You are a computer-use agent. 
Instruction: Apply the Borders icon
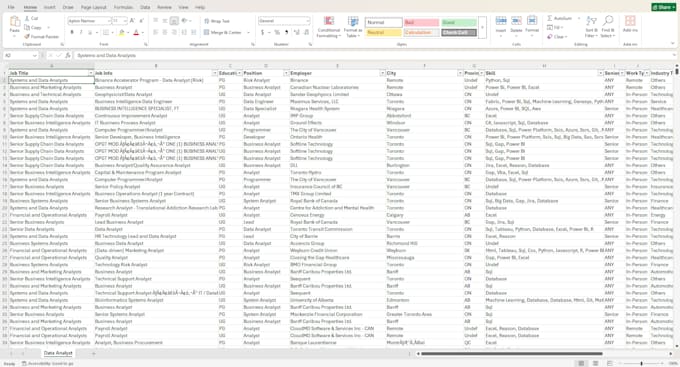(x=105, y=33)
